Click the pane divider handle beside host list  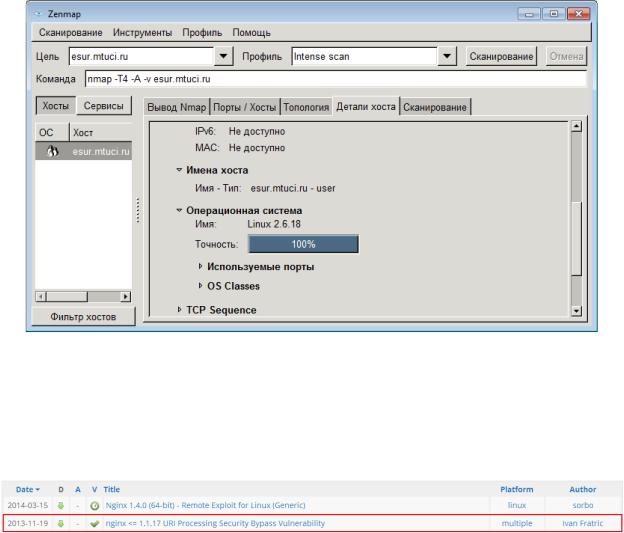tap(138, 210)
